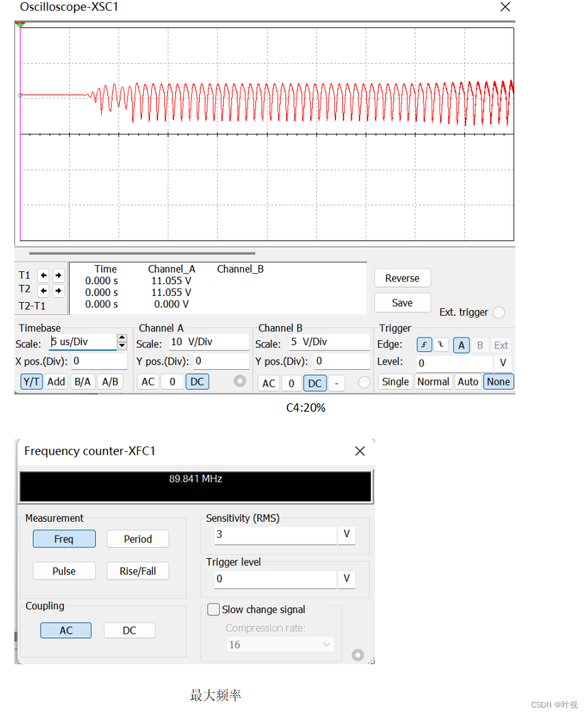Set trigger type to None
The image size is (588, 715).
click(498, 381)
